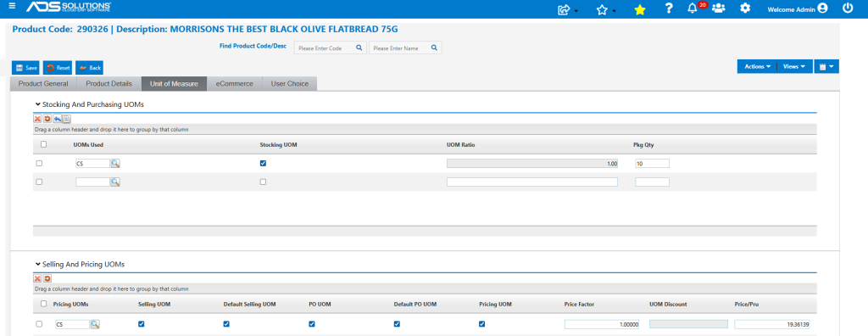Sort by Pkg Qty column header
This screenshot has width=868, height=336.
click(x=643, y=145)
